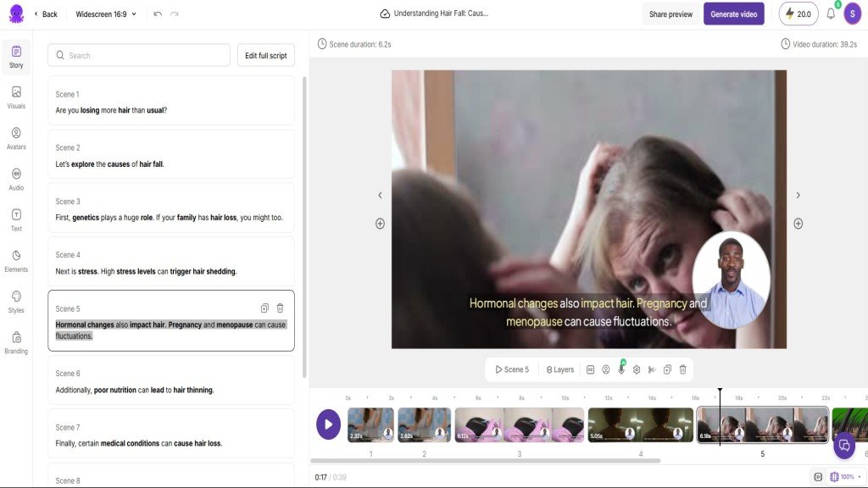
Task: Select scene 4 clip in timeline
Action: click(x=641, y=425)
